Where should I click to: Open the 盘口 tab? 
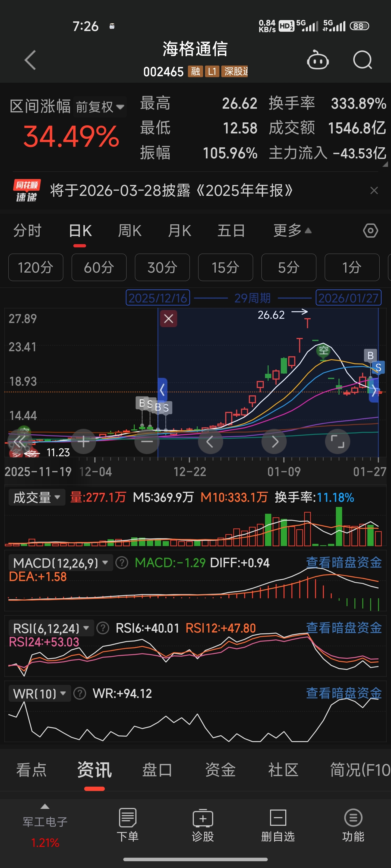157,770
